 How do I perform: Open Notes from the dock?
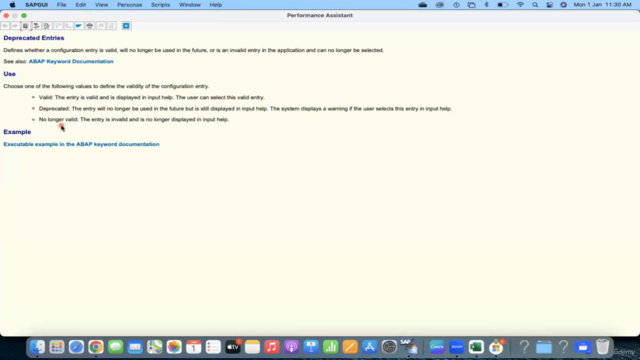[252, 347]
